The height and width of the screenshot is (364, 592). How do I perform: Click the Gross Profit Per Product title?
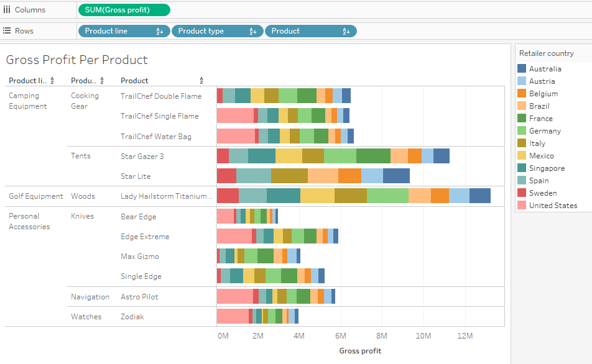[x=76, y=60]
